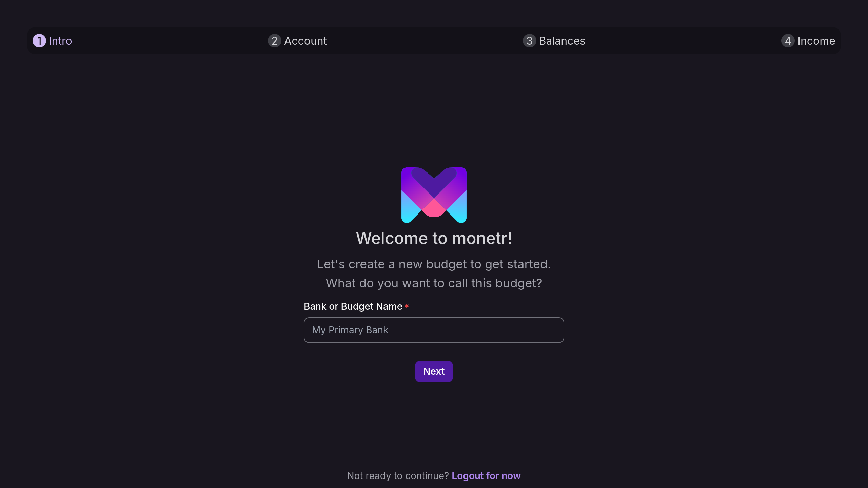Screen dimensions: 868x488
Task: Click the Welcome to monetr! heading
Action: tap(434, 238)
